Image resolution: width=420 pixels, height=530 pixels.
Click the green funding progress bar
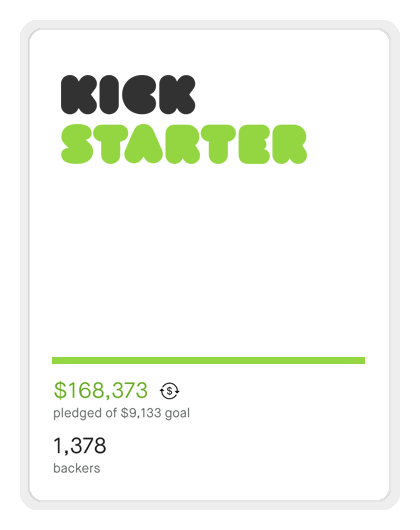tap(208, 360)
